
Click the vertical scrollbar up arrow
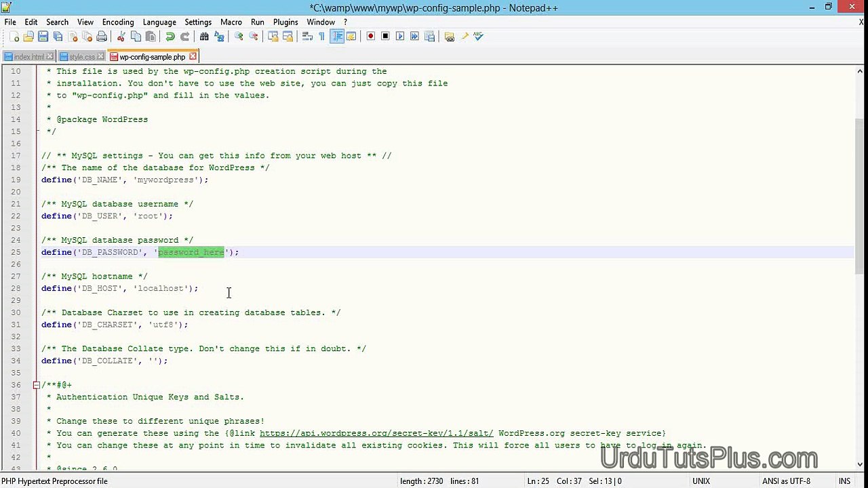tap(860, 71)
